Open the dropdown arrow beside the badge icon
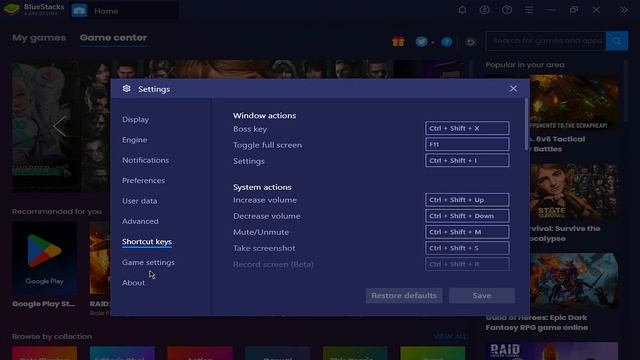 433,42
